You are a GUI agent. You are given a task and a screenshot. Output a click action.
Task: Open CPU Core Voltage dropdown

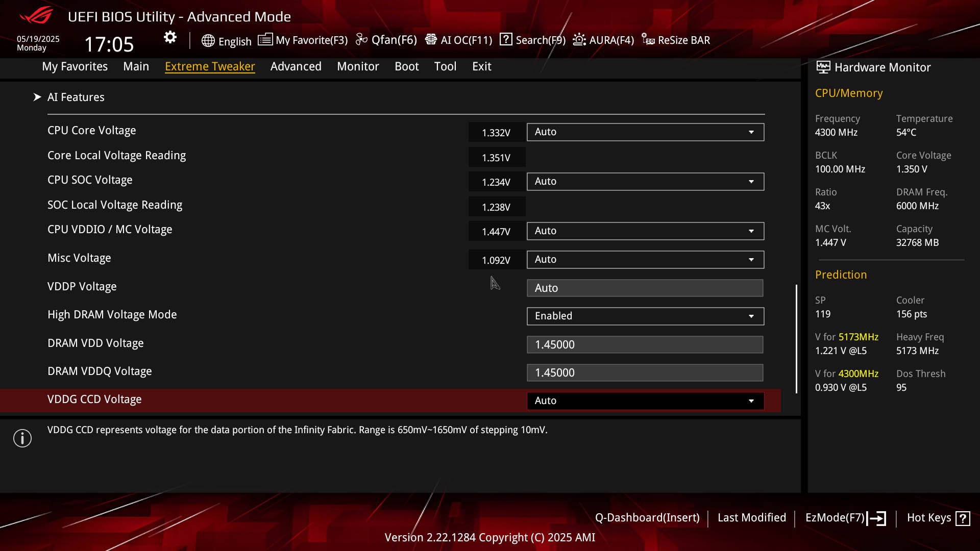(645, 132)
